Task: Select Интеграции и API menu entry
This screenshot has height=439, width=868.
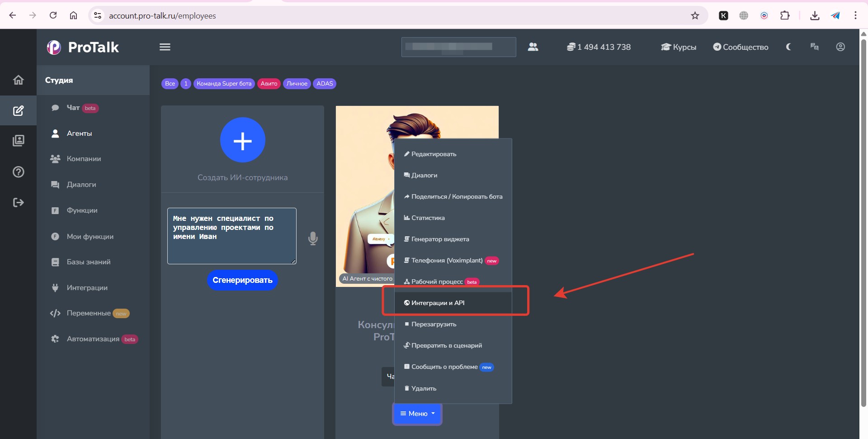Action: coord(438,303)
